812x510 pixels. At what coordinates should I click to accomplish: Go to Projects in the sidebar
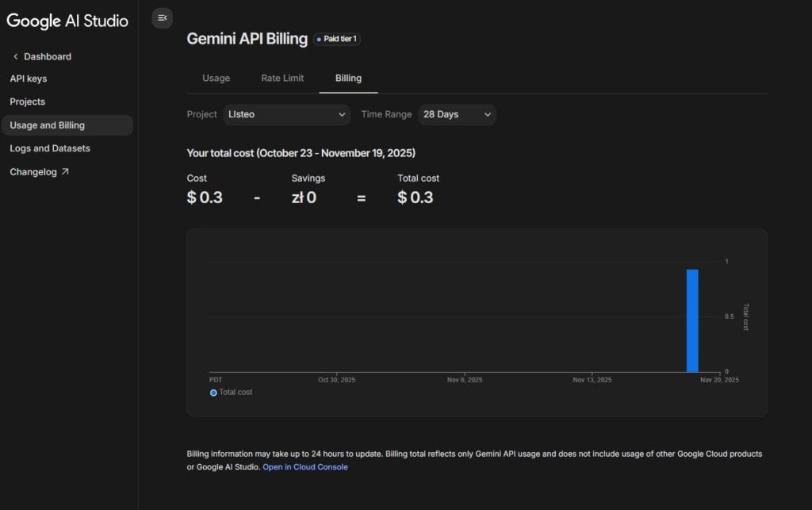(27, 102)
